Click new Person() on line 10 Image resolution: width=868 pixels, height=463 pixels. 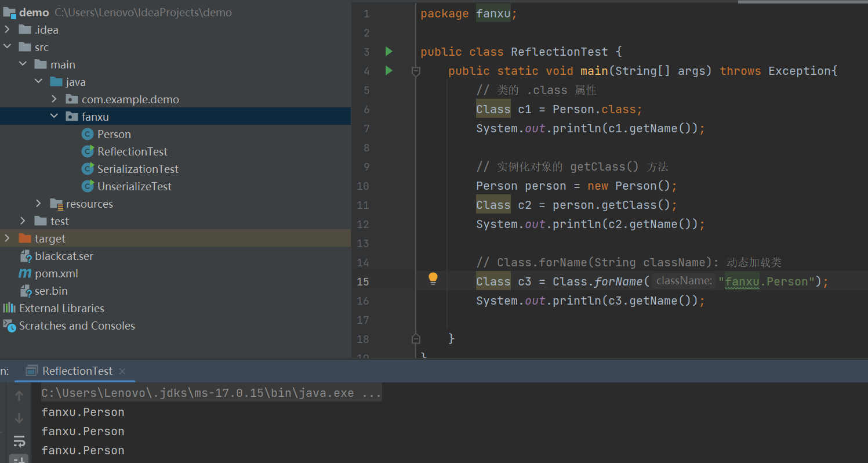(x=629, y=186)
